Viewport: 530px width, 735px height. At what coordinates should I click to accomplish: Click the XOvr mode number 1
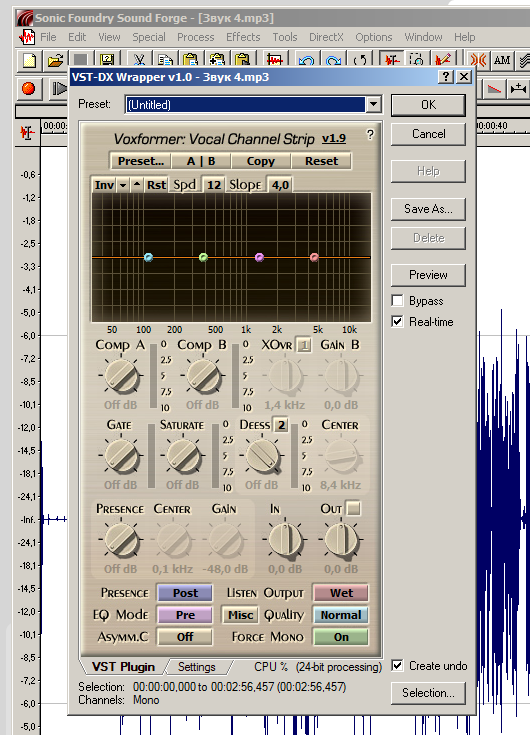(304, 345)
